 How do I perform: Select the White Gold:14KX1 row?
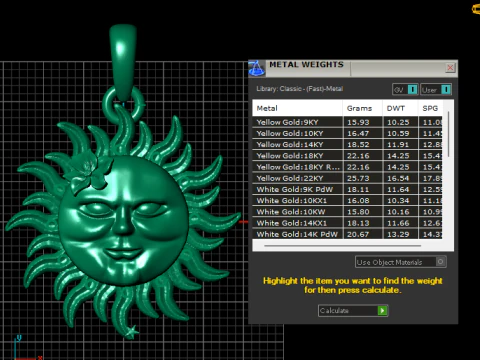click(348, 223)
